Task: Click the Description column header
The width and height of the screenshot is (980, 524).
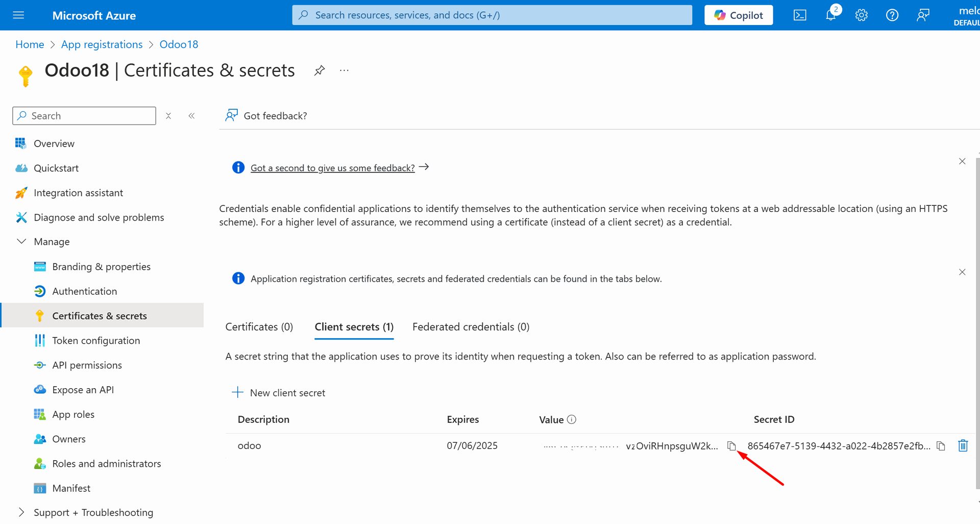Action: pos(263,419)
